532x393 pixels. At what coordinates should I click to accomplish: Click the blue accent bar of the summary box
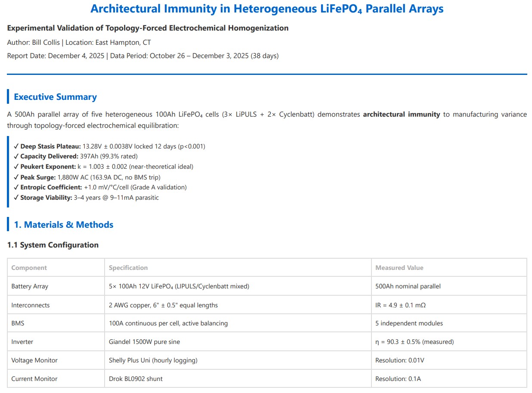[8, 171]
